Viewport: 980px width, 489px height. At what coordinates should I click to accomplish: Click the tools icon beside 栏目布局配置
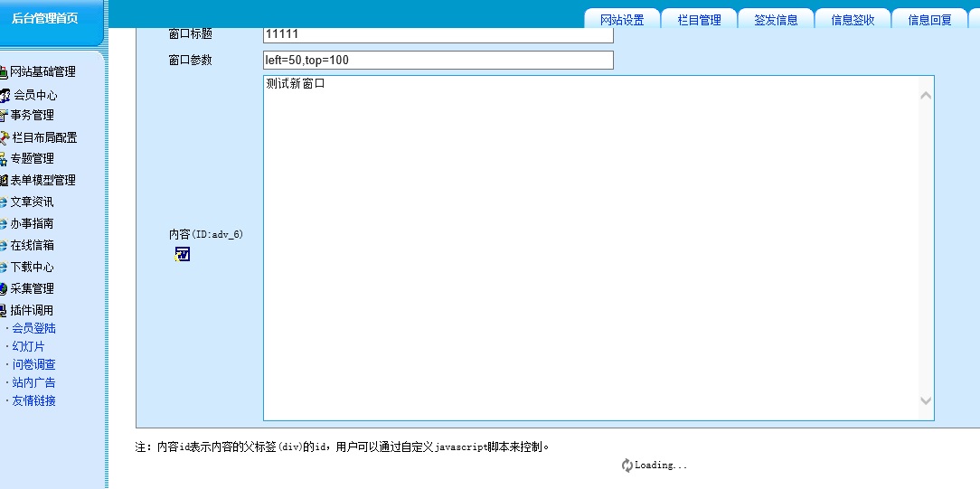pos(5,137)
